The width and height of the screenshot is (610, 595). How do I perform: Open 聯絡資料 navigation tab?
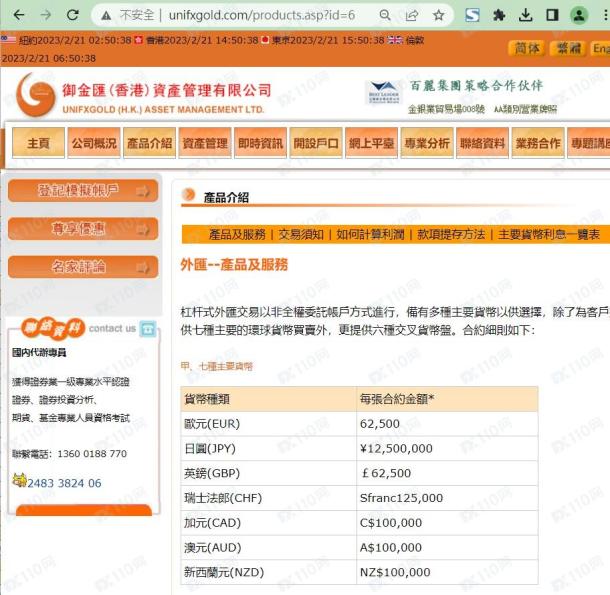482,143
